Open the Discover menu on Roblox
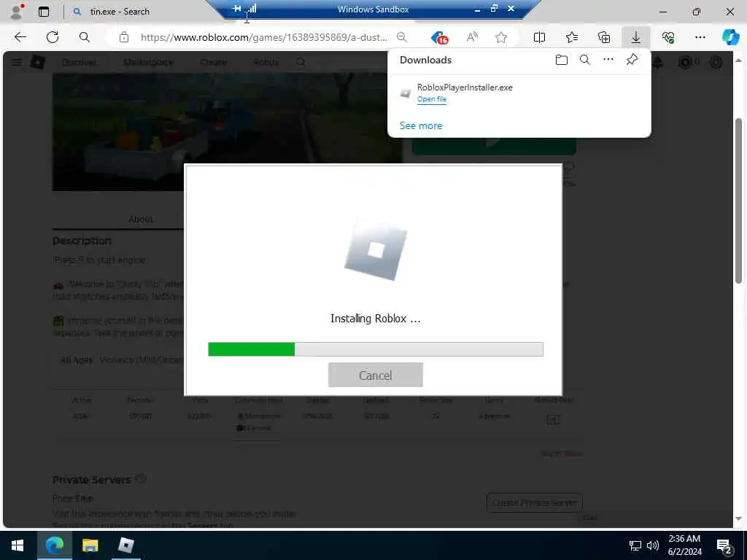 pos(79,63)
